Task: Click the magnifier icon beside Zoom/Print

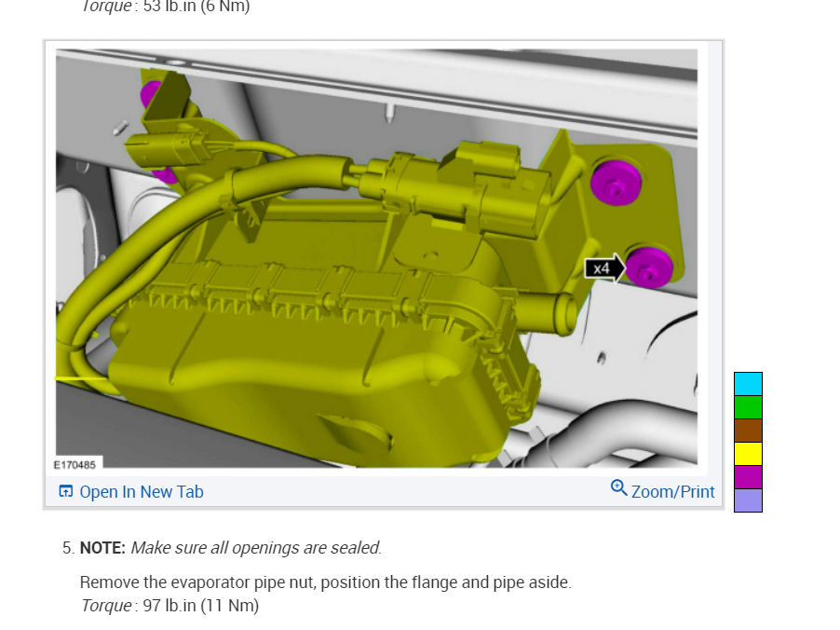Action: 618,488
